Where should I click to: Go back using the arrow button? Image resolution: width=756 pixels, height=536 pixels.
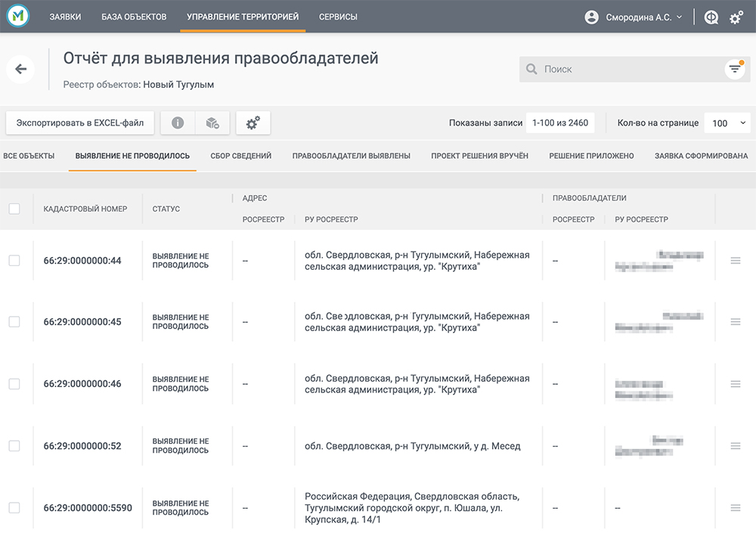click(x=20, y=69)
